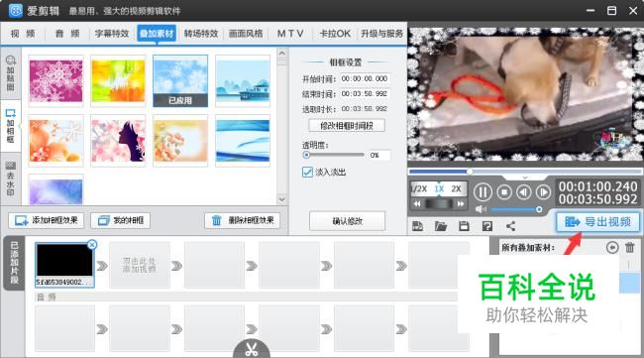Image resolution: width=644 pixels, height=358 pixels.
Task: Click 导出视频 export button
Action: click(x=598, y=222)
